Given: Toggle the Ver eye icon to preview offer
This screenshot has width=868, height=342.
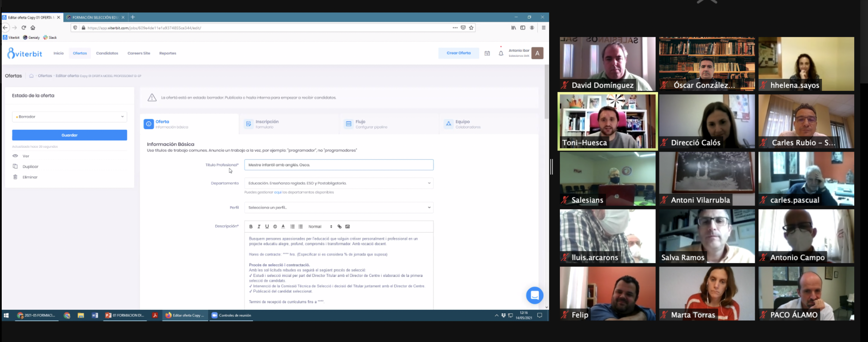Looking at the screenshot, I should (x=16, y=156).
